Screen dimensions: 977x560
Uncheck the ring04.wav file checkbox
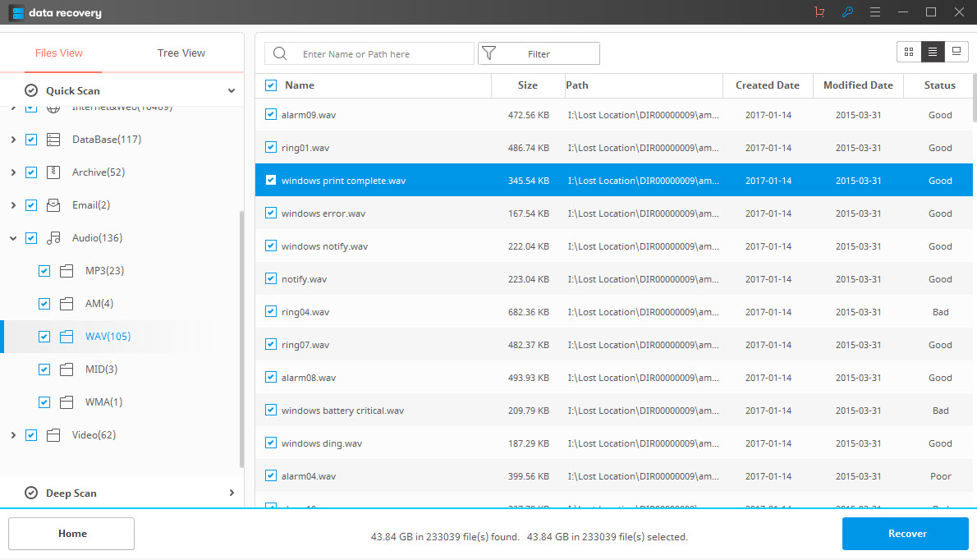coord(271,312)
